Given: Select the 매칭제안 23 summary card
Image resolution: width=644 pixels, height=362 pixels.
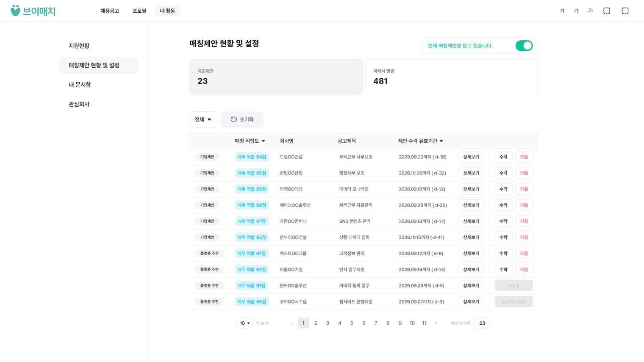Looking at the screenshot, I should (276, 77).
